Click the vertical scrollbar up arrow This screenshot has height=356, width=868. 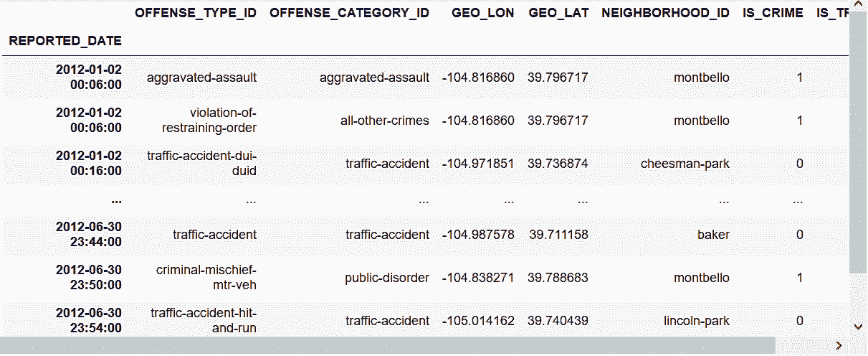coord(858,6)
